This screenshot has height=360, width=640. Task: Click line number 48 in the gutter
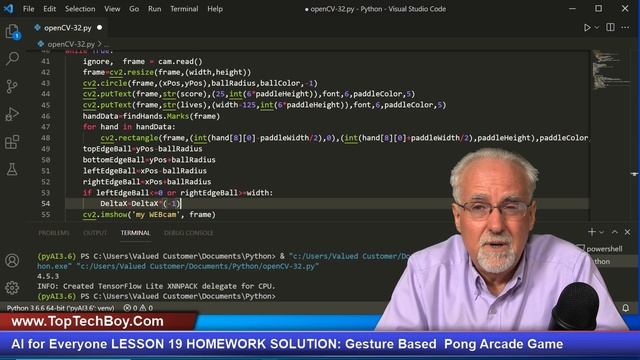[45, 138]
